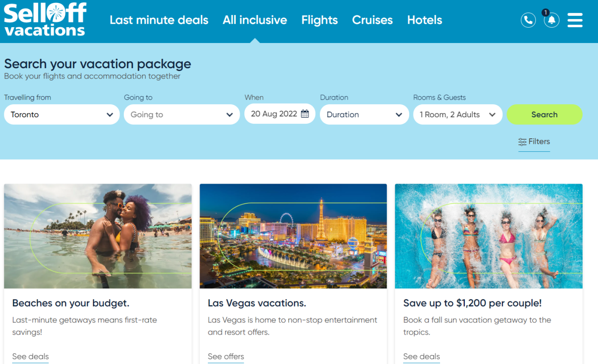The height and width of the screenshot is (364, 598).
Task: Select the Cruises menu item
Action: [372, 20]
